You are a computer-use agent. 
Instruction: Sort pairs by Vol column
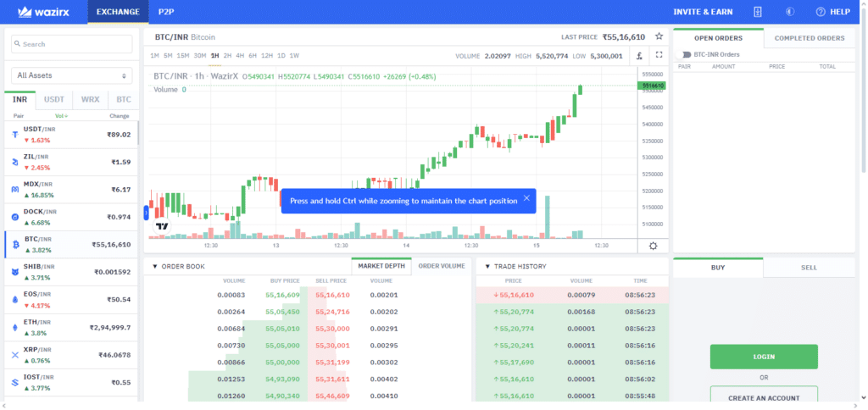[x=61, y=116]
